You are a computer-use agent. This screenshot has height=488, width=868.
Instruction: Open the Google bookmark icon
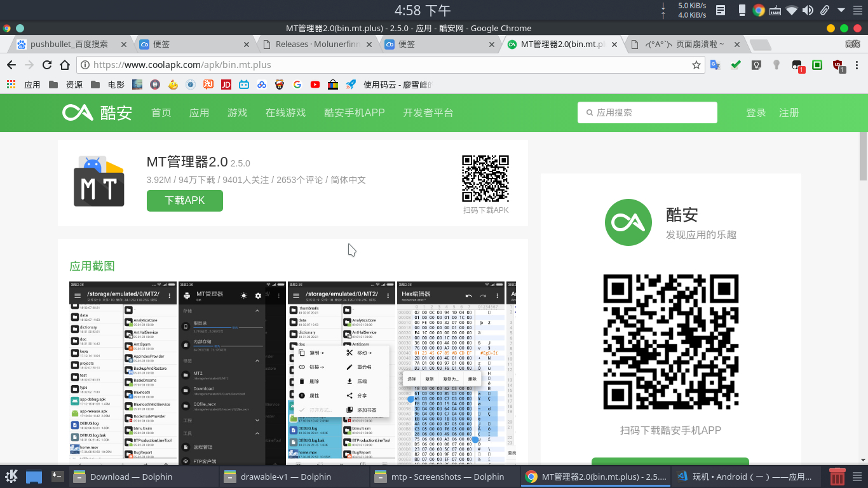pos(297,85)
